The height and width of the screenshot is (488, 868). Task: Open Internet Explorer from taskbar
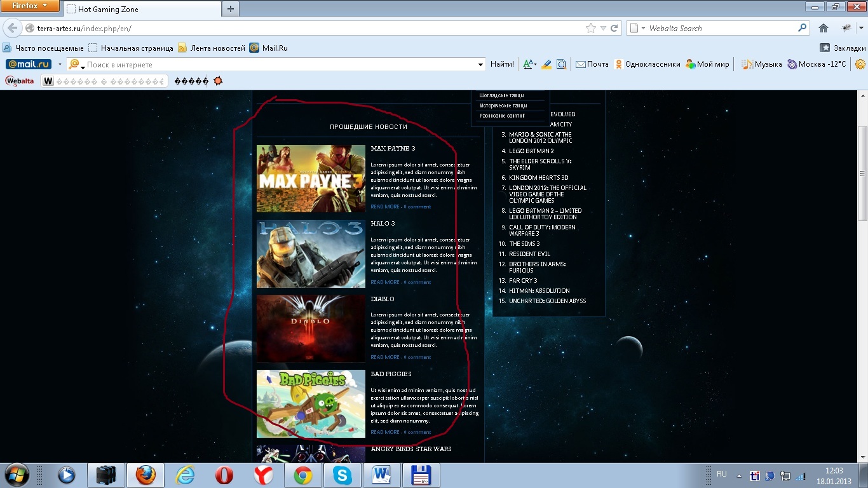pyautogui.click(x=185, y=475)
